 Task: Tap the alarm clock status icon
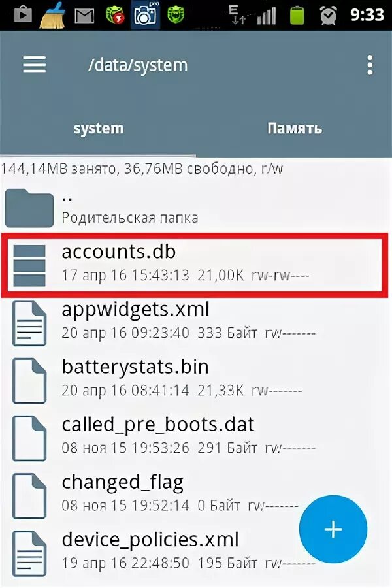328,16
